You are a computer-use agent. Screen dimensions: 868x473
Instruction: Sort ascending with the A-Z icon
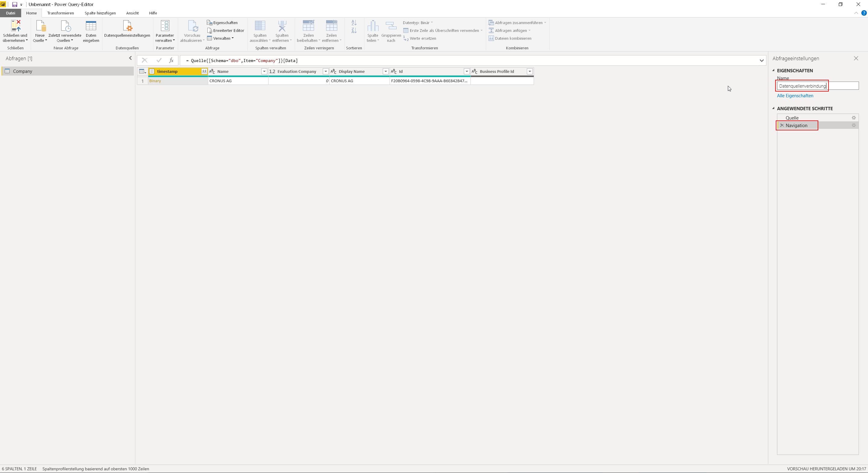tap(354, 23)
